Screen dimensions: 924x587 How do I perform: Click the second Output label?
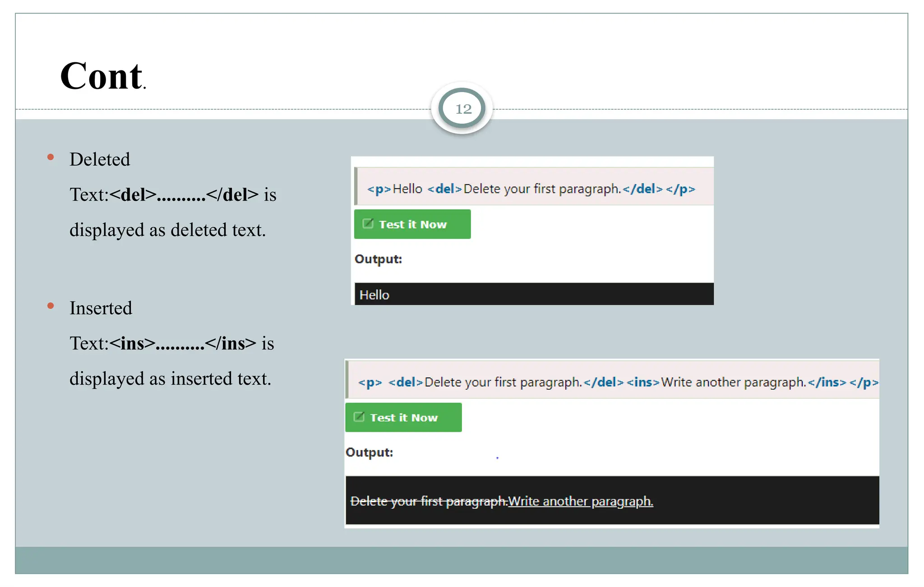point(369,452)
